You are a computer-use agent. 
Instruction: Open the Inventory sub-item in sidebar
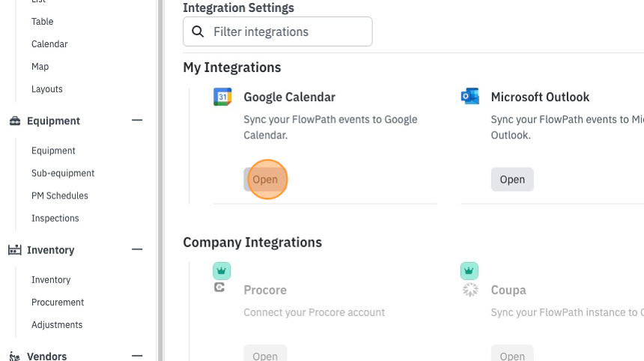point(51,279)
